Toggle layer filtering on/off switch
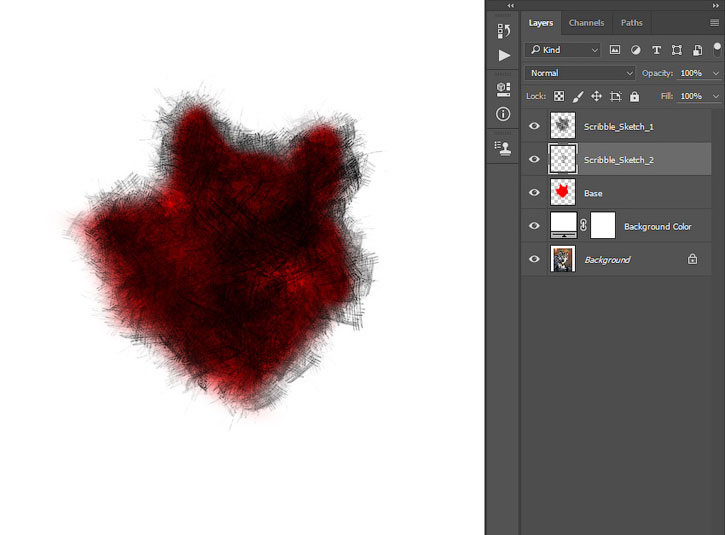The image size is (725, 535). click(x=717, y=49)
